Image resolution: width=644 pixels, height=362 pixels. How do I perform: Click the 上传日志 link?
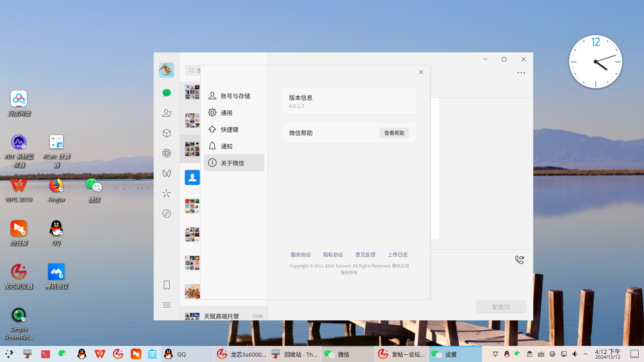pyautogui.click(x=398, y=255)
